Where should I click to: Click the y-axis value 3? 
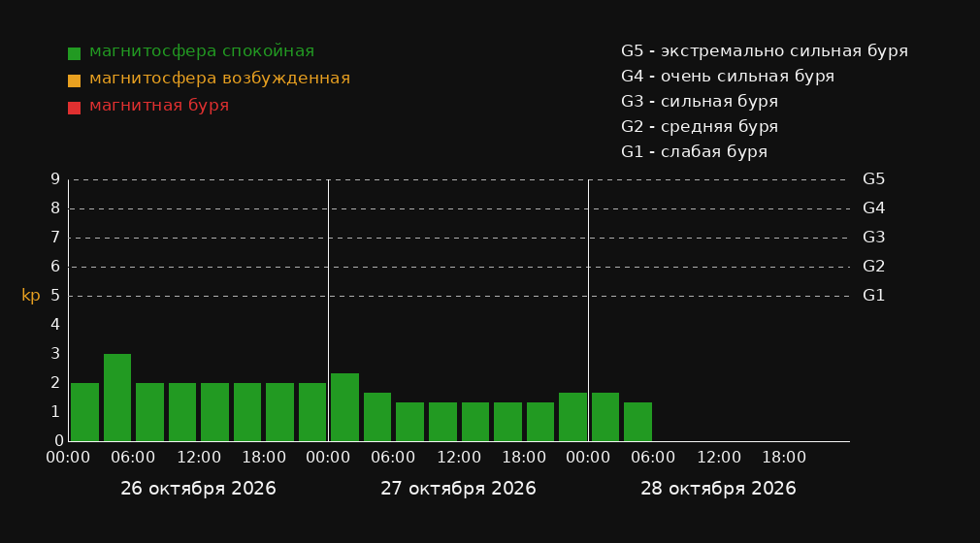[55, 354]
